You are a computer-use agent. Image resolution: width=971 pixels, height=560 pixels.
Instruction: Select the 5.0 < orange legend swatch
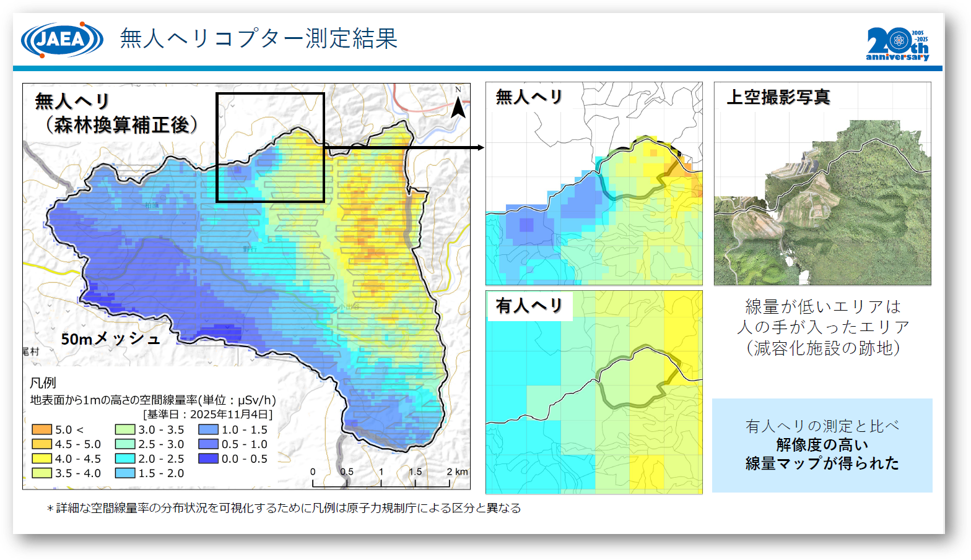(x=42, y=429)
